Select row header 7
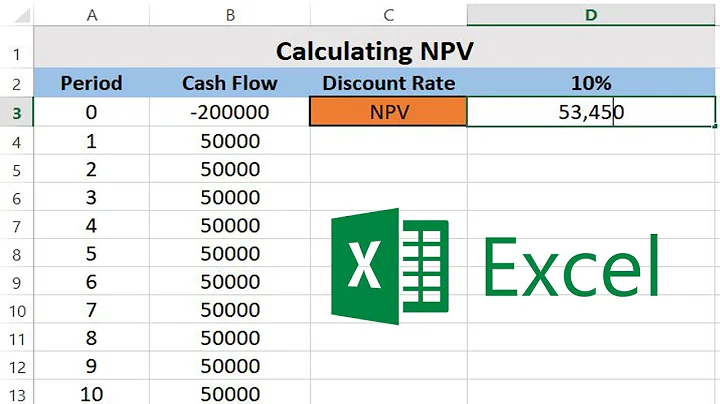The width and height of the screenshot is (720, 404). pyautogui.click(x=17, y=226)
